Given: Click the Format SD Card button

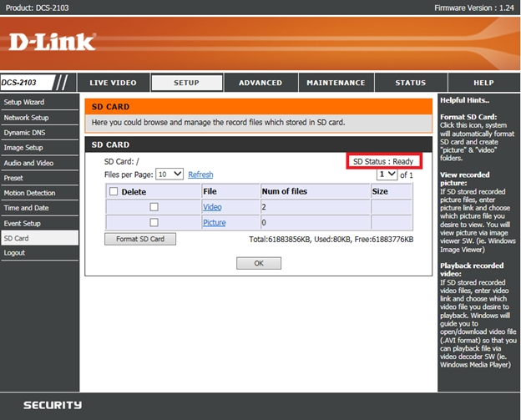Looking at the screenshot, I should pyautogui.click(x=140, y=240).
